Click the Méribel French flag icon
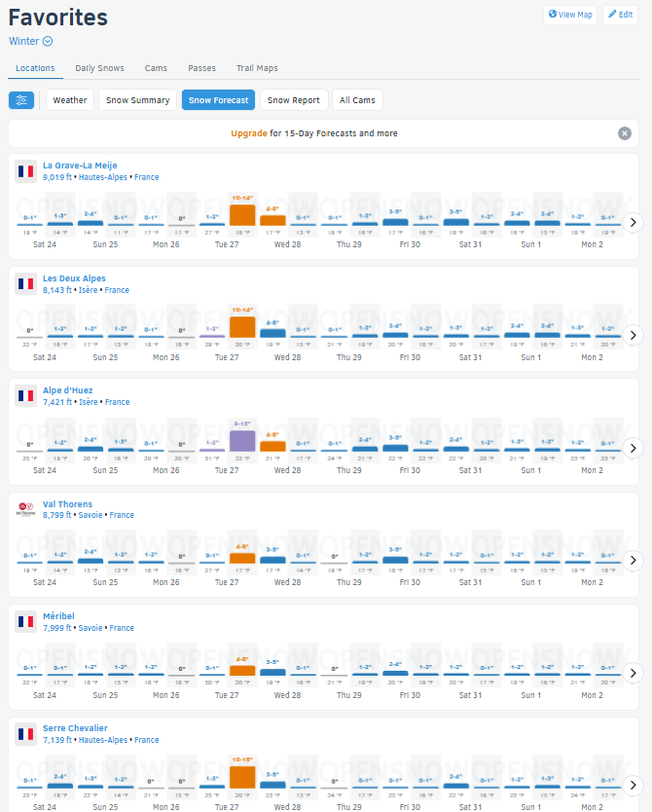 [25, 622]
